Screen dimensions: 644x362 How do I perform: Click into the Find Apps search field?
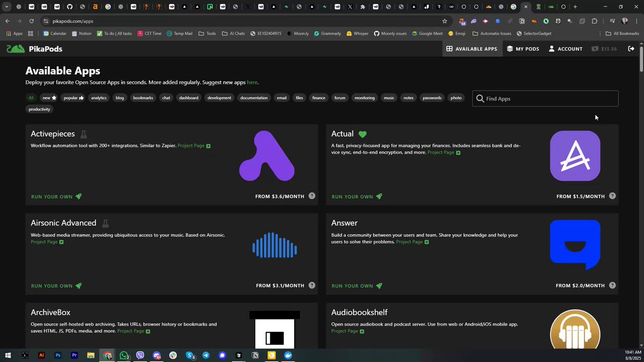point(545,99)
